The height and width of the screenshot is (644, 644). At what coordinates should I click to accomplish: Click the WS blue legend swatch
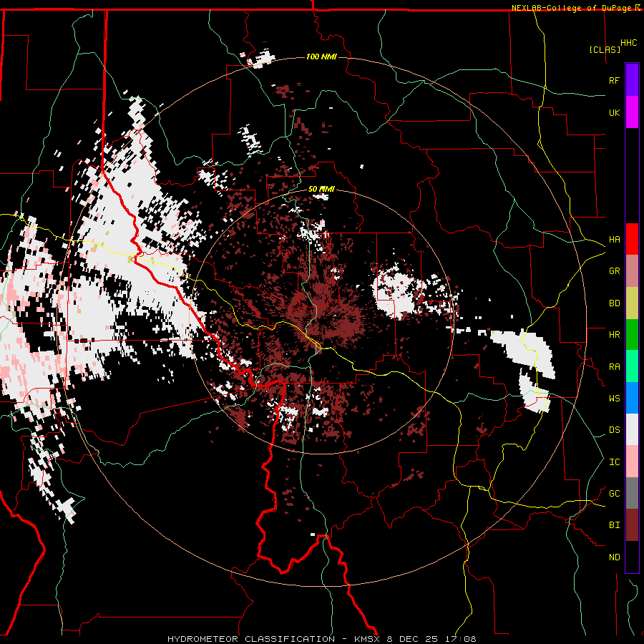[x=632, y=398]
